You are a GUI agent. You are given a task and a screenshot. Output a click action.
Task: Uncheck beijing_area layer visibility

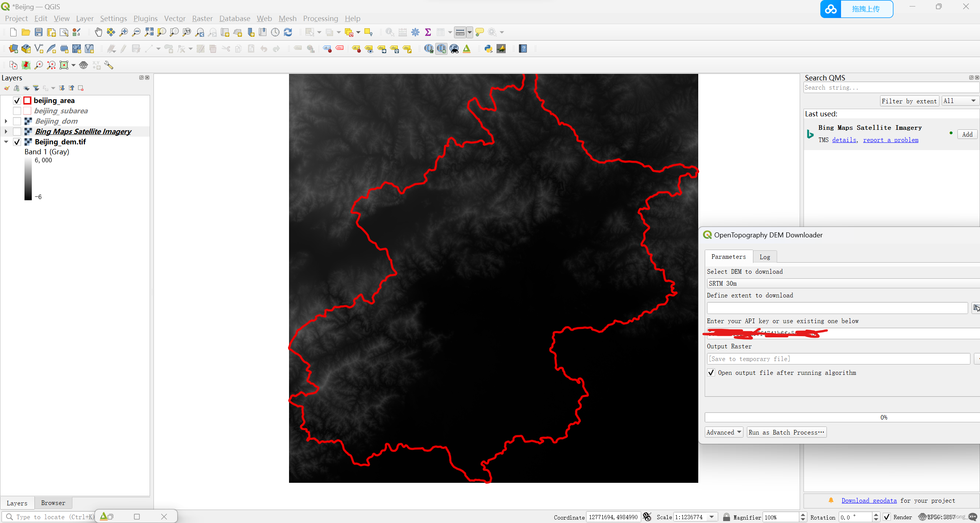click(17, 101)
